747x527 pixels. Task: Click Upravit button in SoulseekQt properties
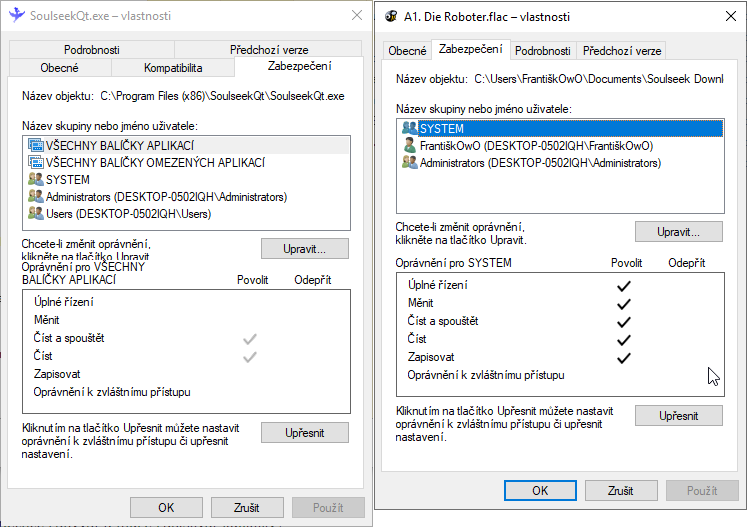pos(305,247)
